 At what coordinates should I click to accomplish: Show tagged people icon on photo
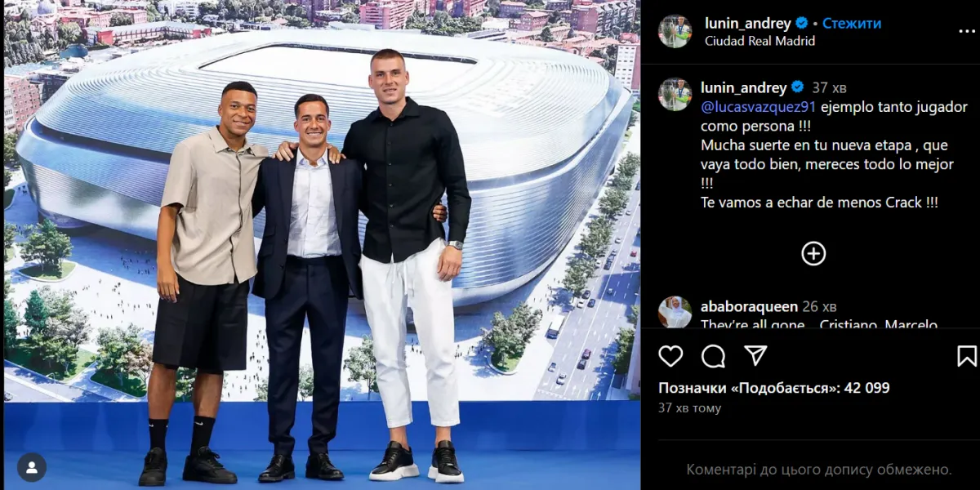click(32, 467)
